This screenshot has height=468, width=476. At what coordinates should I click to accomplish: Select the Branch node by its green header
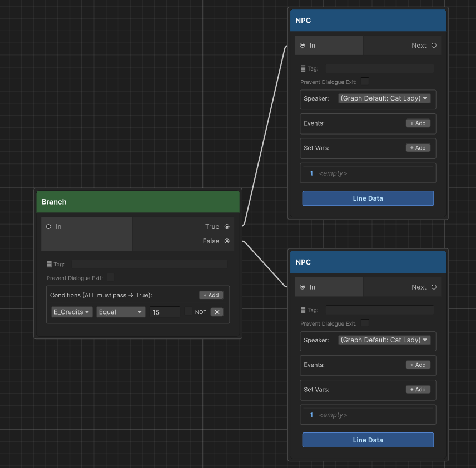pos(138,202)
